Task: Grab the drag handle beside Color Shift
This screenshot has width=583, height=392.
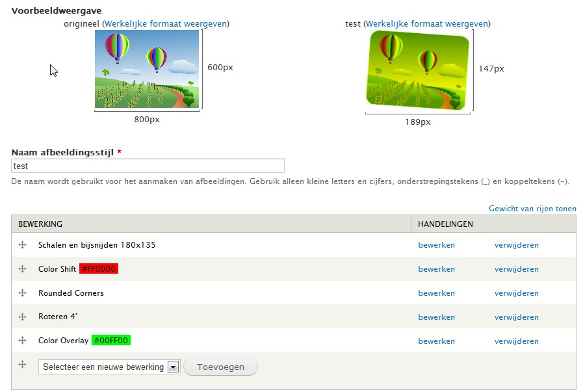Action: pyautogui.click(x=22, y=269)
